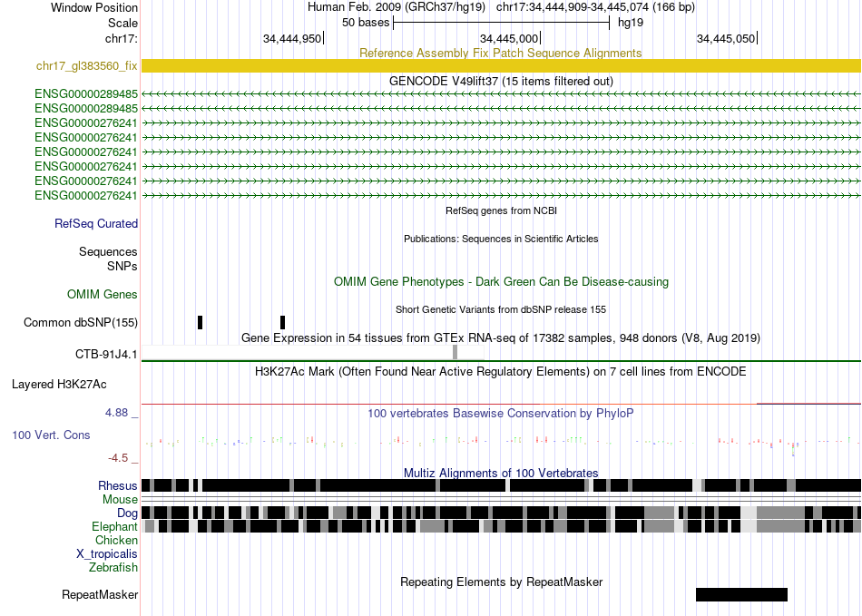
Task: Click the yellow chr17_gl383560_fix alignment bar
Action: [x=502, y=66]
